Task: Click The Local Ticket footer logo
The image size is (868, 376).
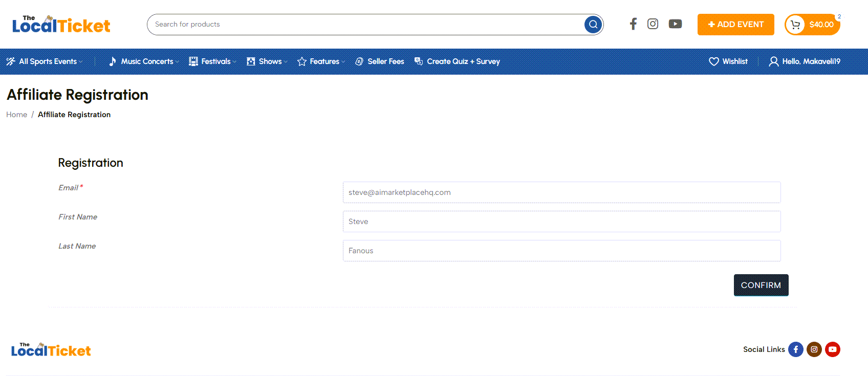Action: (51, 350)
